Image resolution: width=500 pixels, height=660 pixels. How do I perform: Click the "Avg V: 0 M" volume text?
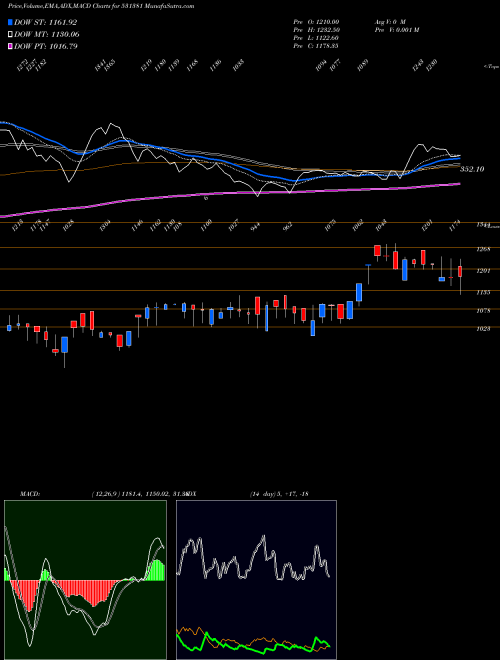(390, 22)
